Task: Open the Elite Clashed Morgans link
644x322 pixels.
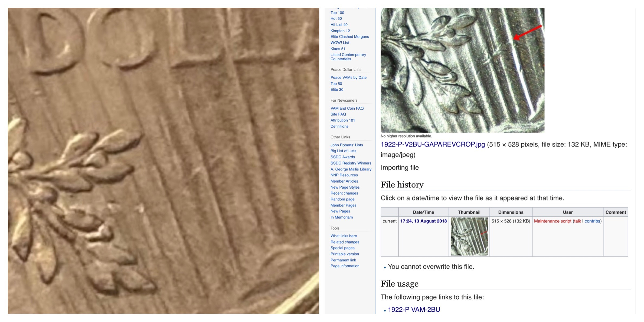Action: [x=349, y=37]
